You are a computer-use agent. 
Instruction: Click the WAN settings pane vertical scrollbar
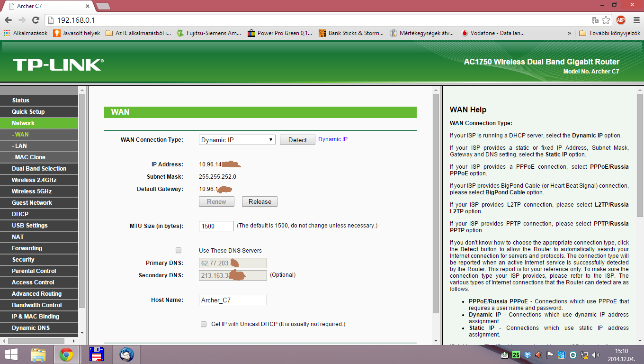click(436, 203)
